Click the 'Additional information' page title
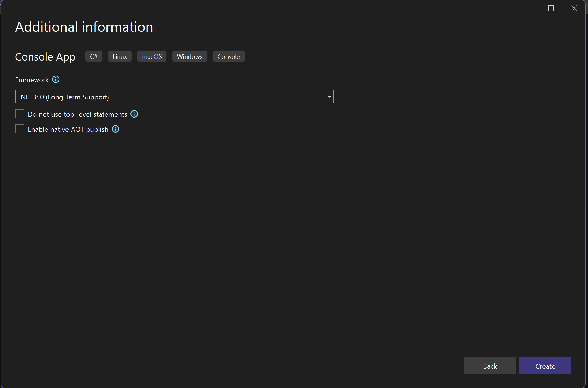The image size is (588, 388). click(84, 27)
